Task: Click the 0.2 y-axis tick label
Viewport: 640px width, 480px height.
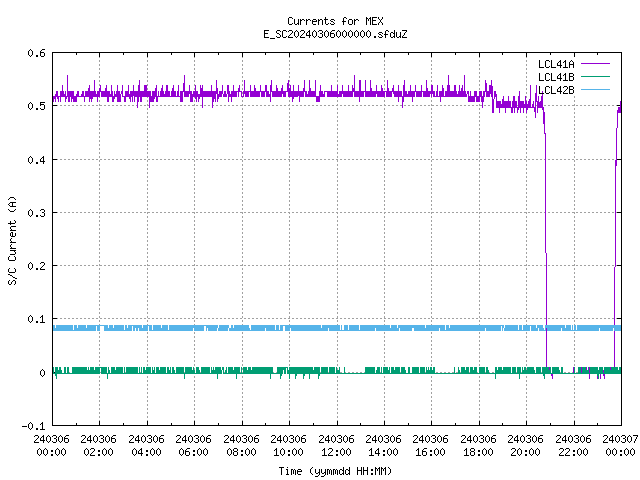Action: pos(36,266)
